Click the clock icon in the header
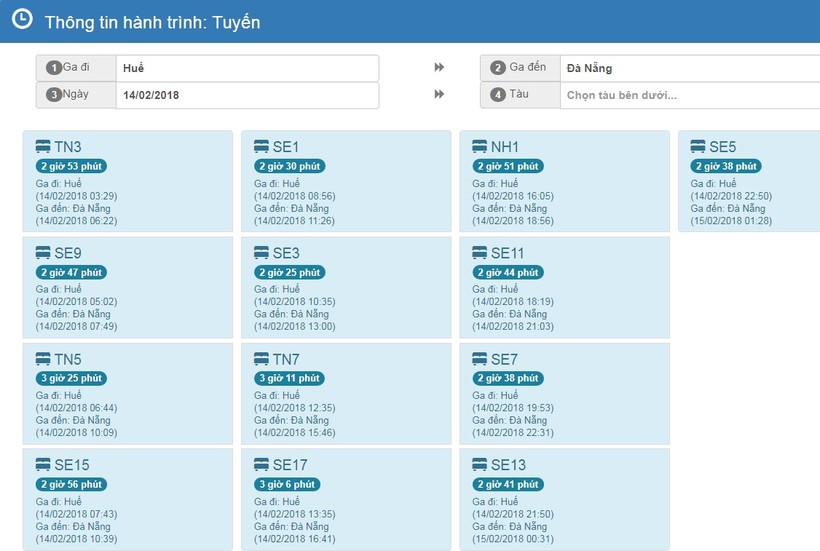 (x=21, y=20)
